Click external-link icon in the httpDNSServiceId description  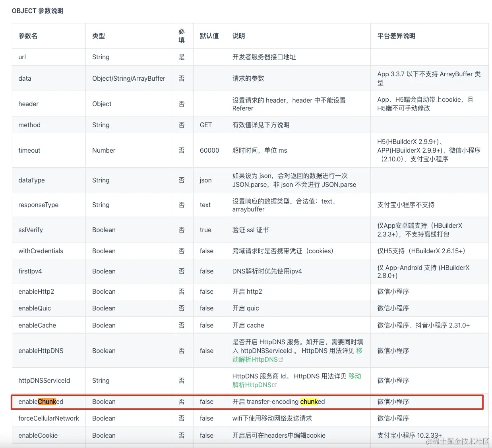[274, 385]
